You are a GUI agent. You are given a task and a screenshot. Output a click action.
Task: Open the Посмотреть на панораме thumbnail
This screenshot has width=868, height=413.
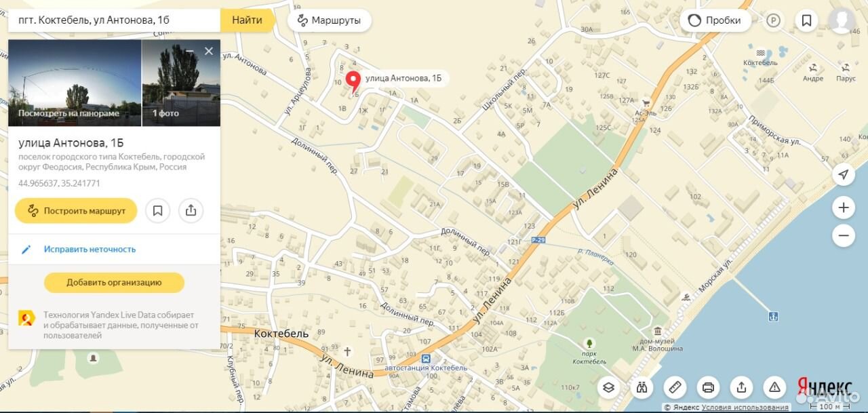click(75, 83)
